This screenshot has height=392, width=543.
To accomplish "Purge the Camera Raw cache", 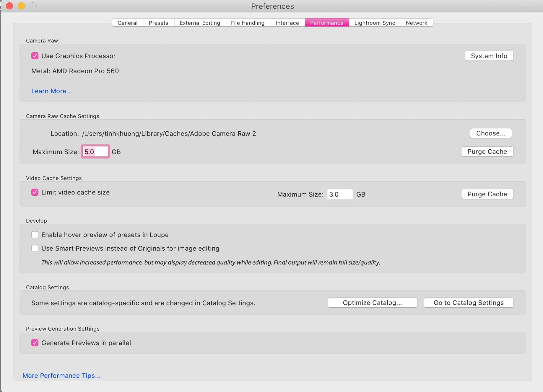I will [x=487, y=151].
